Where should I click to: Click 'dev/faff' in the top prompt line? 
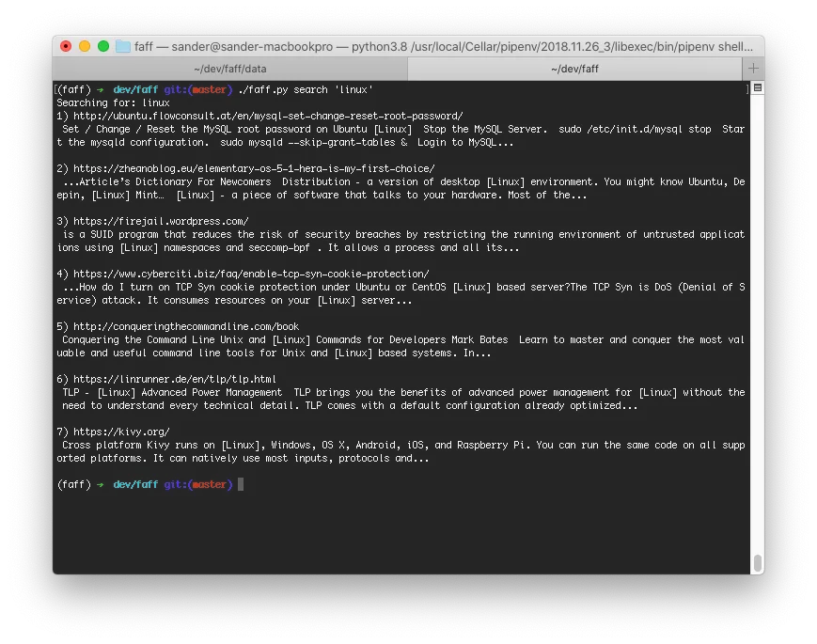tap(135, 89)
